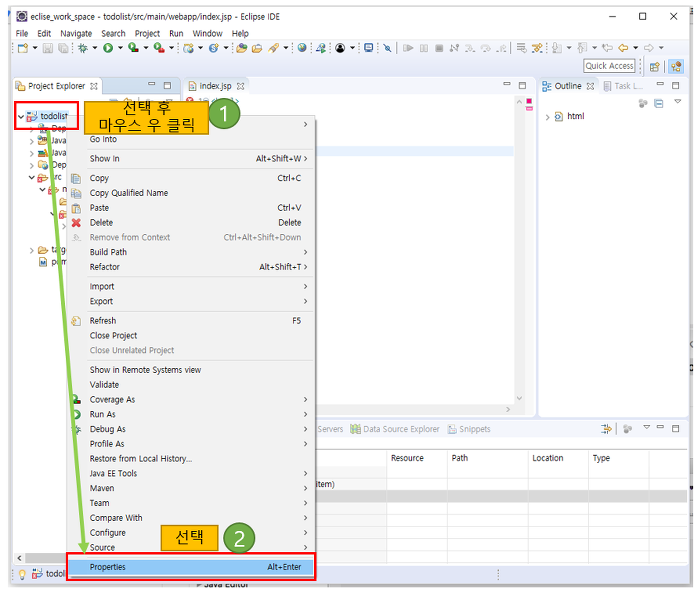This screenshot has height=596, width=694.
Task: Click Project Explorer left scroll arrow
Action: tap(19, 558)
